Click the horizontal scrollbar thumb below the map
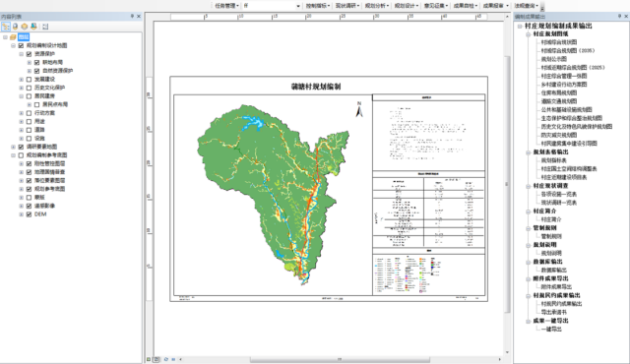Image resolution: width=630 pixels, height=364 pixels. tap(340, 360)
